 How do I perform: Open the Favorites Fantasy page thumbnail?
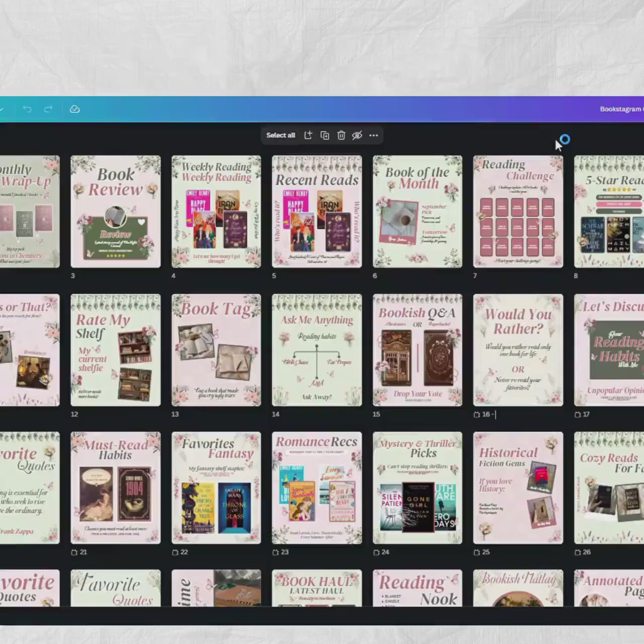[216, 488]
